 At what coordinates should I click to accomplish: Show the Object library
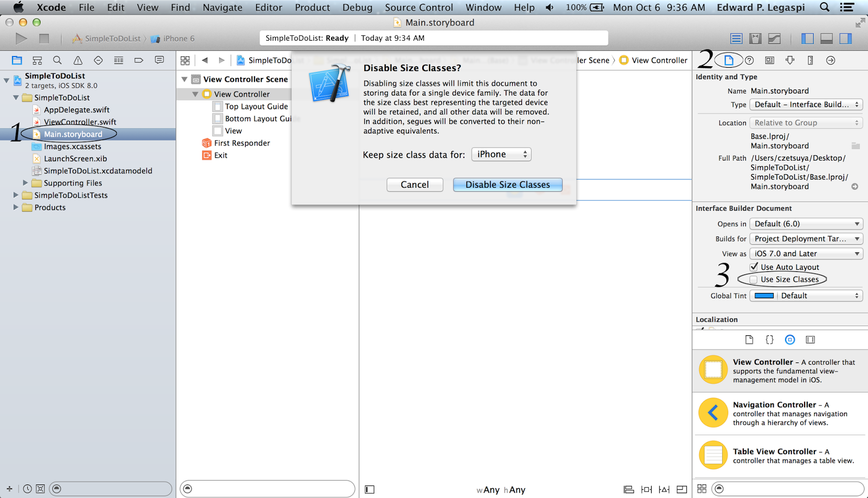(790, 340)
